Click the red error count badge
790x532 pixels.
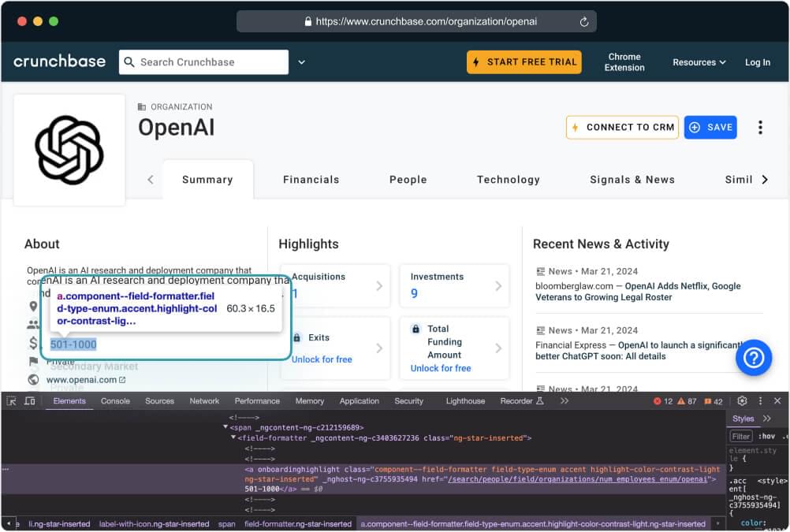tap(663, 401)
